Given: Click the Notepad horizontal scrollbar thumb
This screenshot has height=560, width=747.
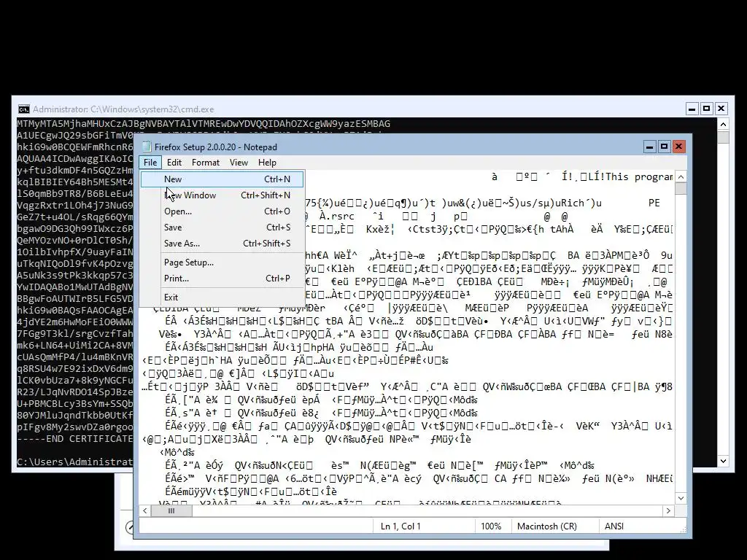Looking at the screenshot, I should pos(171,510).
